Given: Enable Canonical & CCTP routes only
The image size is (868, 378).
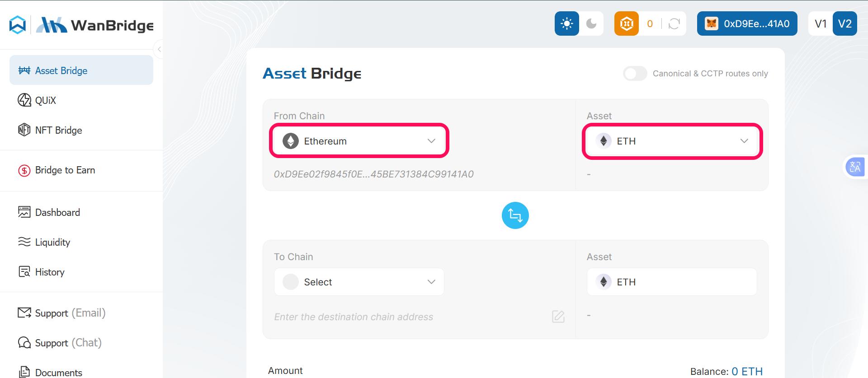Looking at the screenshot, I should click(635, 73).
